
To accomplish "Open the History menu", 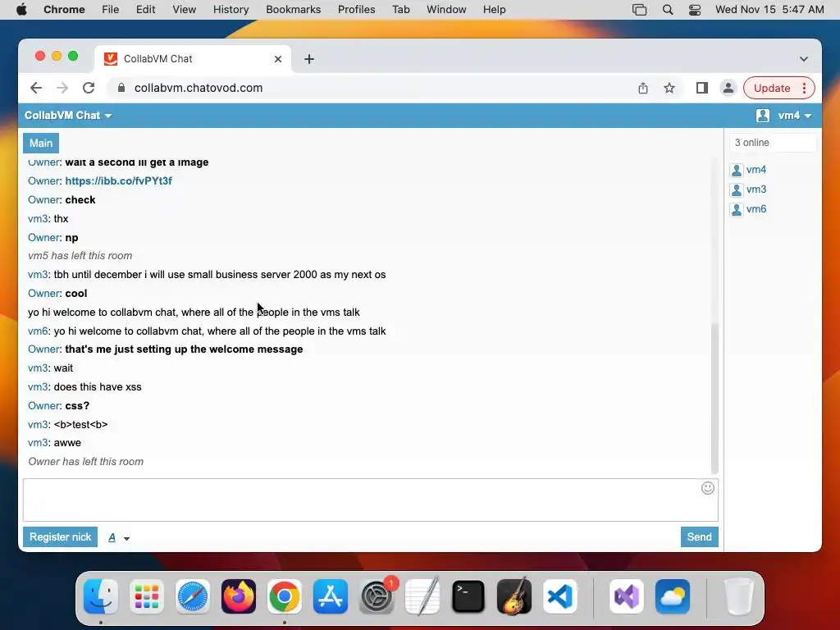I will pyautogui.click(x=231, y=10).
